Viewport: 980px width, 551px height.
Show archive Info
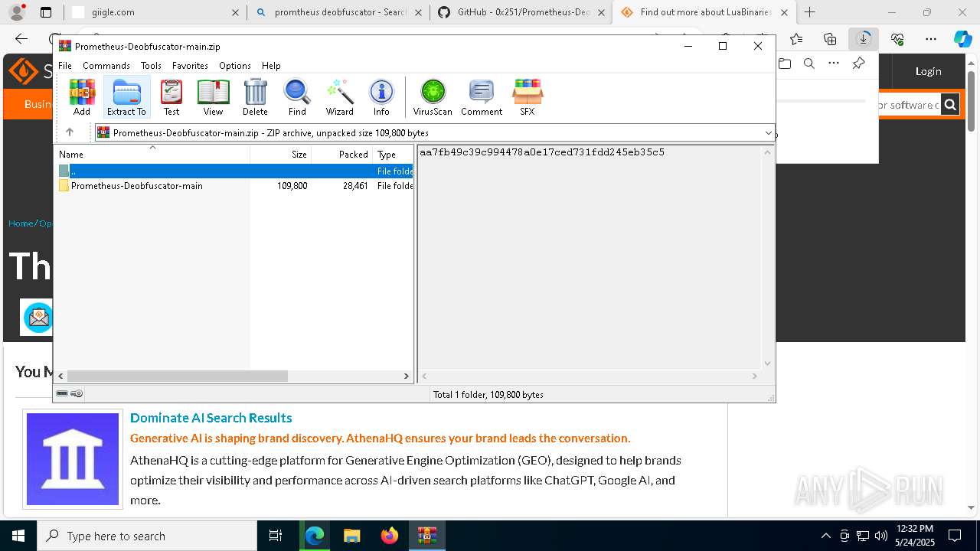coord(381,97)
